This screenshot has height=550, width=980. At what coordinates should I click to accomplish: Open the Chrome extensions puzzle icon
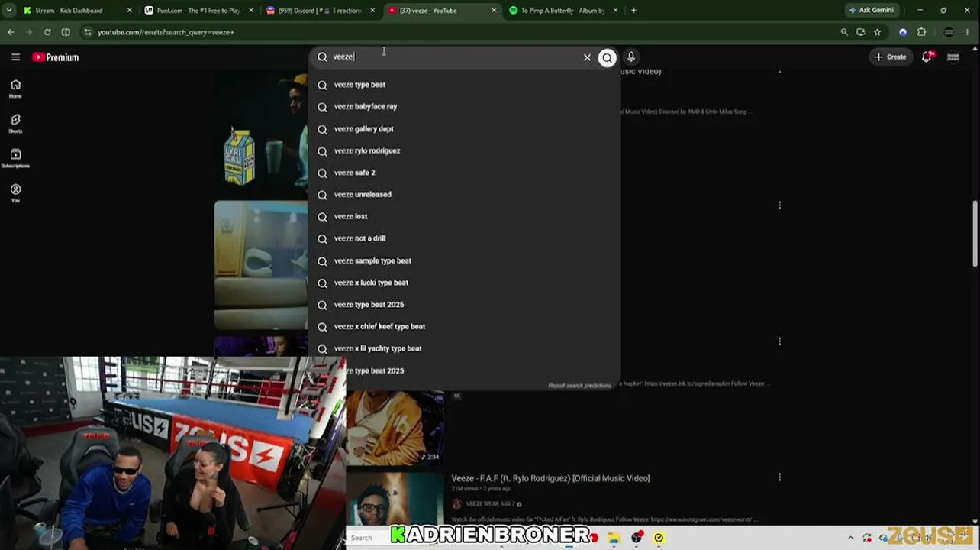pos(921,32)
